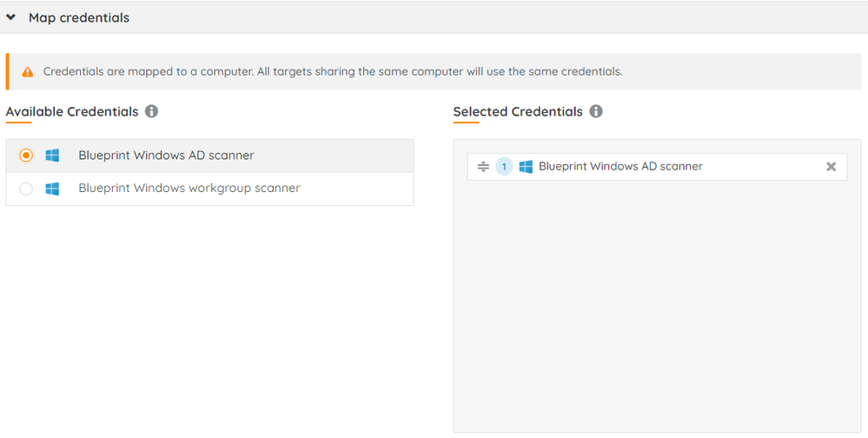Click Windows logo in workgroup scanner row
This screenshot has width=868, height=438.
(x=52, y=189)
